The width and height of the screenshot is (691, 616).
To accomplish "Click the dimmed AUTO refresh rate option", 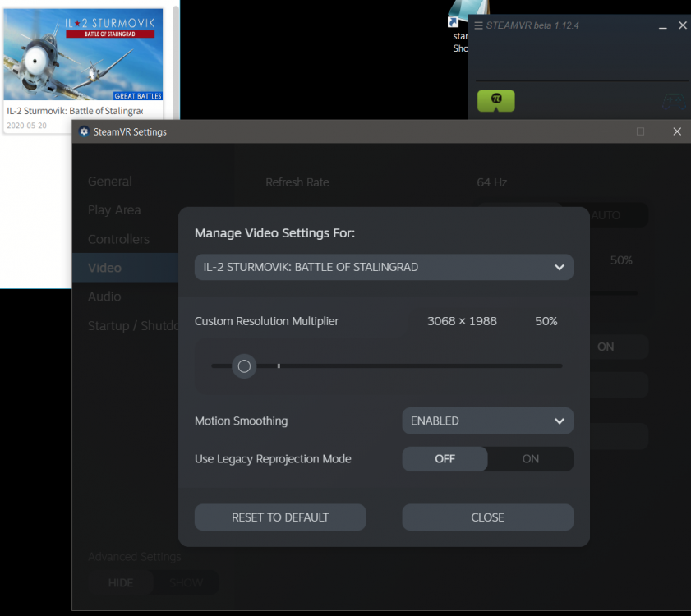I will (606, 215).
